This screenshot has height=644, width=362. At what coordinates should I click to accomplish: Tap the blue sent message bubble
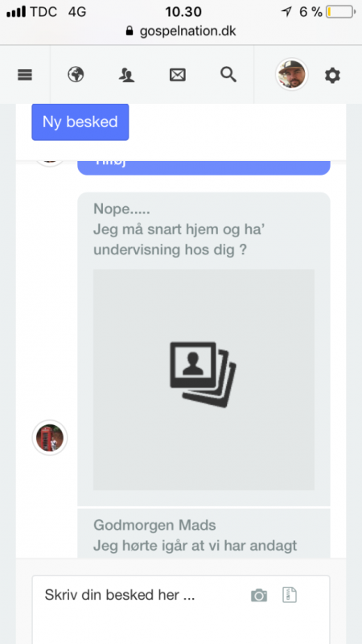[204, 167]
